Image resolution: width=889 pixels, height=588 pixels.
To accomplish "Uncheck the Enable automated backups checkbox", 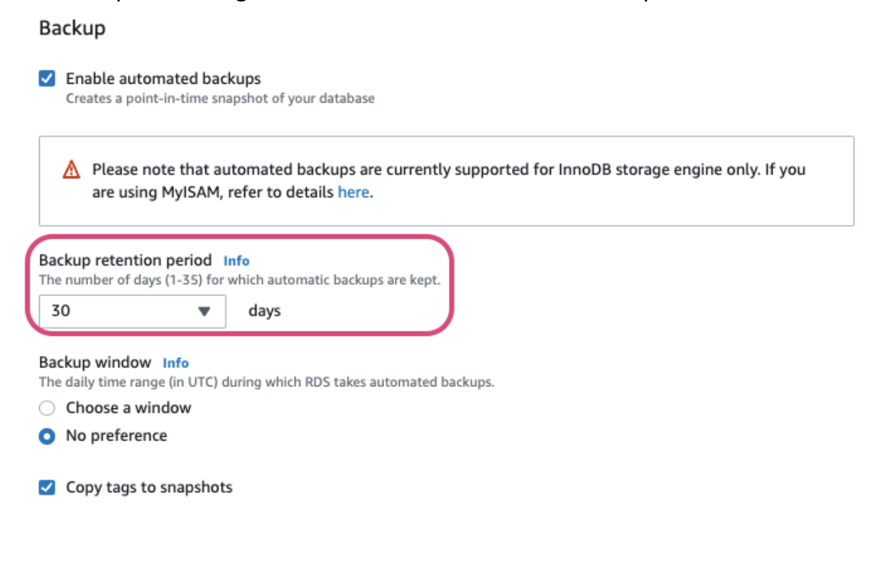I will click(x=47, y=78).
